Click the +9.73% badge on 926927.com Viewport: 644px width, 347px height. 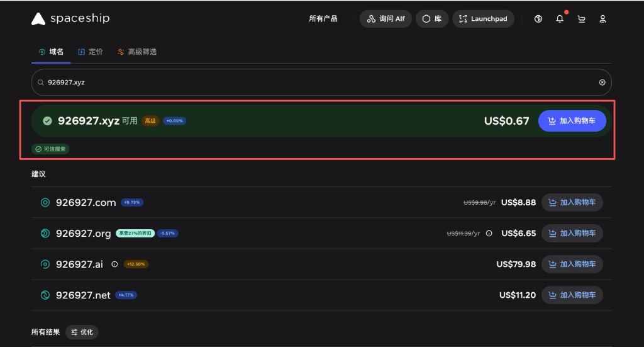point(132,202)
